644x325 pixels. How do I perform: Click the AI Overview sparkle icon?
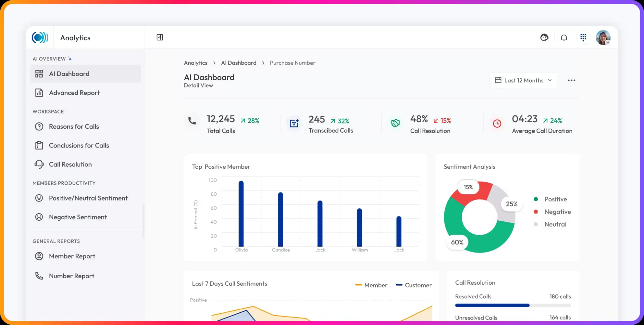point(69,58)
